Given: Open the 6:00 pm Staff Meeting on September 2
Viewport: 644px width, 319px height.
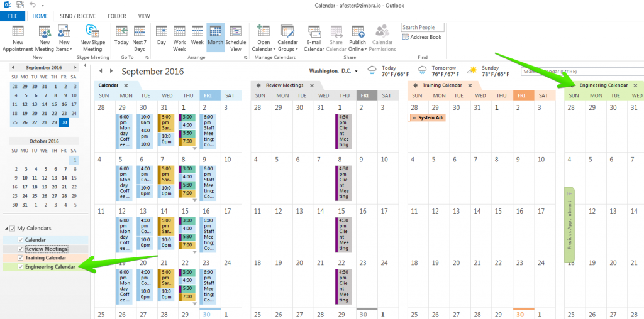Looking at the screenshot, I should [208, 131].
